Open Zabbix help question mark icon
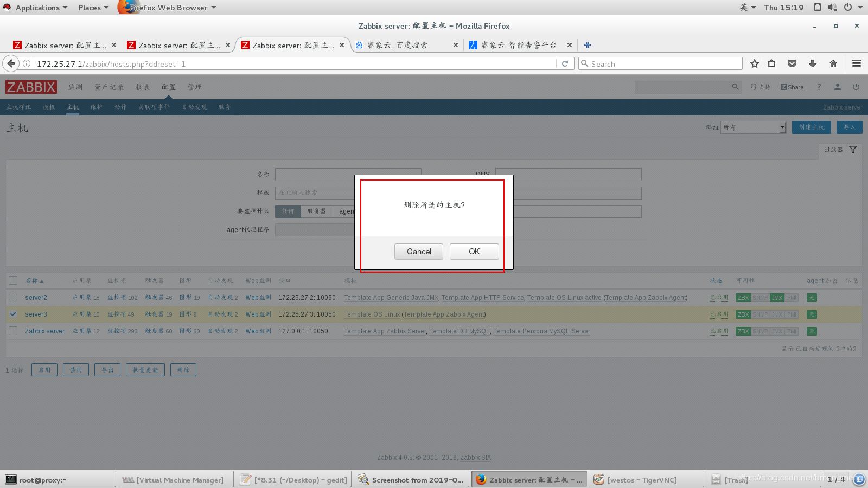 (819, 87)
